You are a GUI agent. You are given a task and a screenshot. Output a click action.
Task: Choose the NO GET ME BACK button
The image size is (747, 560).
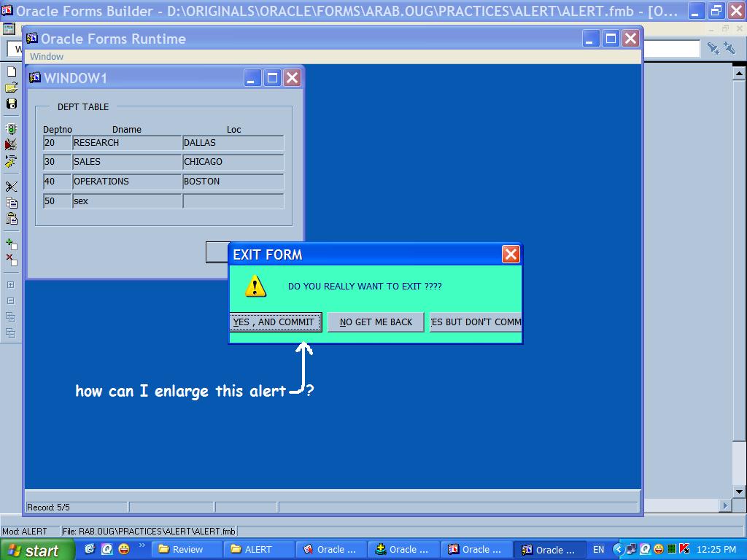tap(376, 322)
